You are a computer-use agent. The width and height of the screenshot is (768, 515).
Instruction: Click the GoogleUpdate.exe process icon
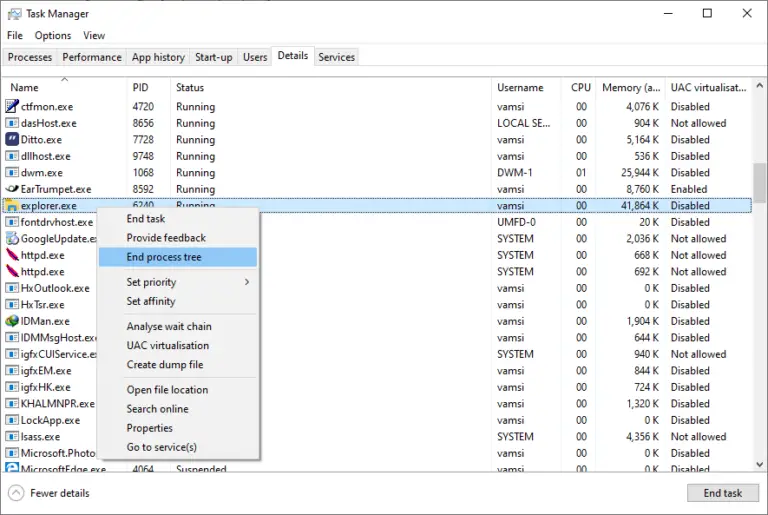pos(13,239)
